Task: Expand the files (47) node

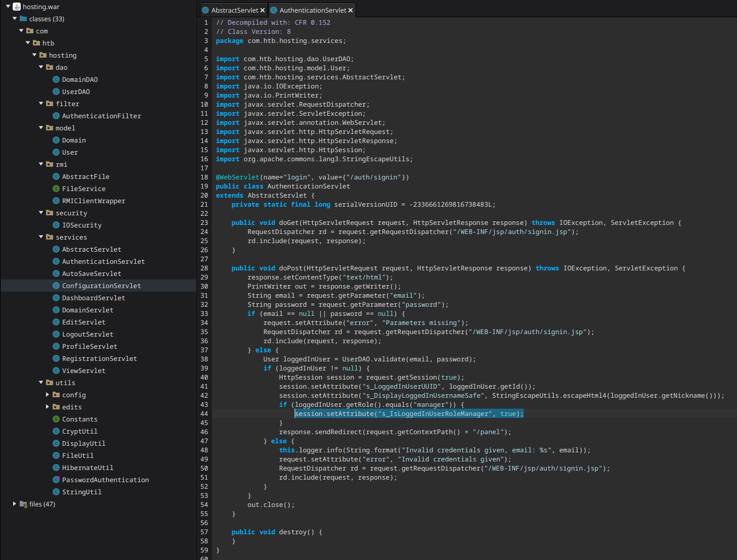Action: (x=15, y=504)
